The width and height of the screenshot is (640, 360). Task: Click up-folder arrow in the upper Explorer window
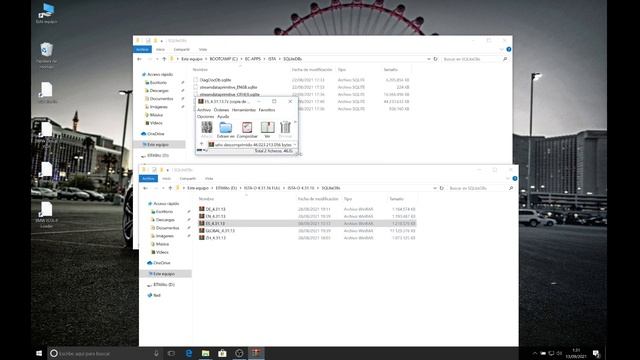[x=164, y=59]
